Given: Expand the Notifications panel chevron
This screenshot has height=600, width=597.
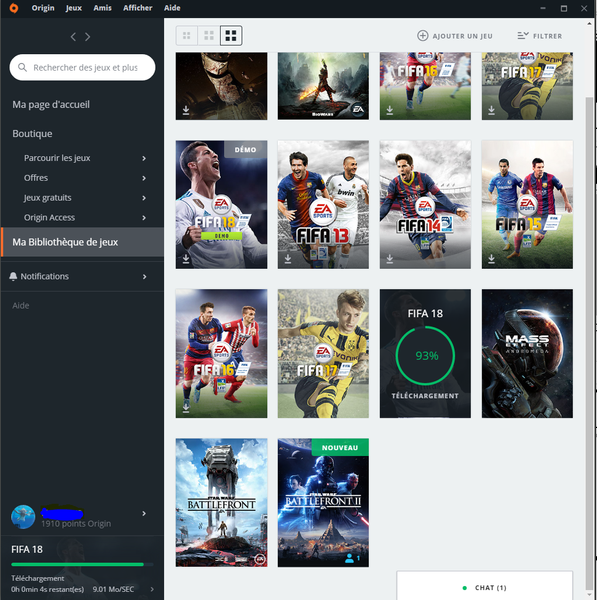Looking at the screenshot, I should [x=144, y=276].
